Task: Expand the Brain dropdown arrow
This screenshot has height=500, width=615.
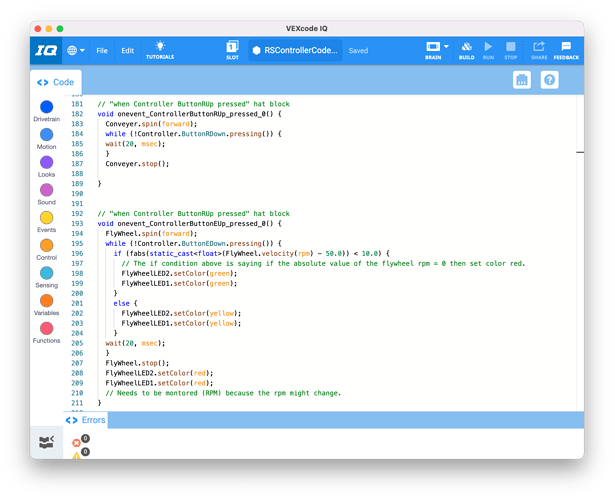Action: click(x=446, y=46)
